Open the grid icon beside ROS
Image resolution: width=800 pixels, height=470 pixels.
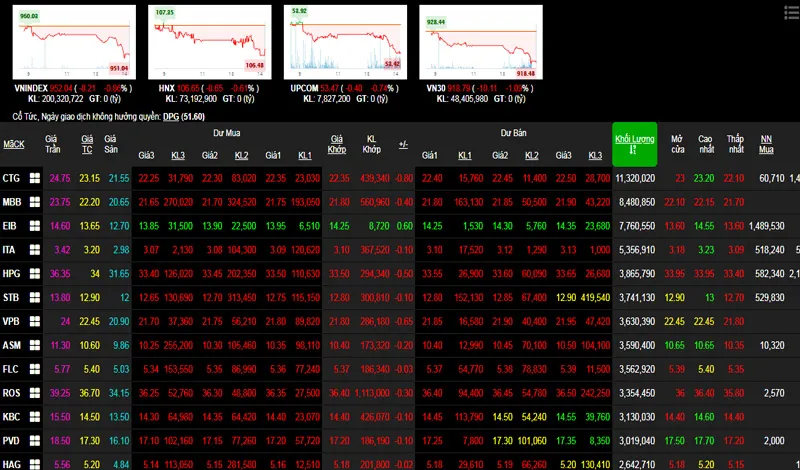[35, 392]
